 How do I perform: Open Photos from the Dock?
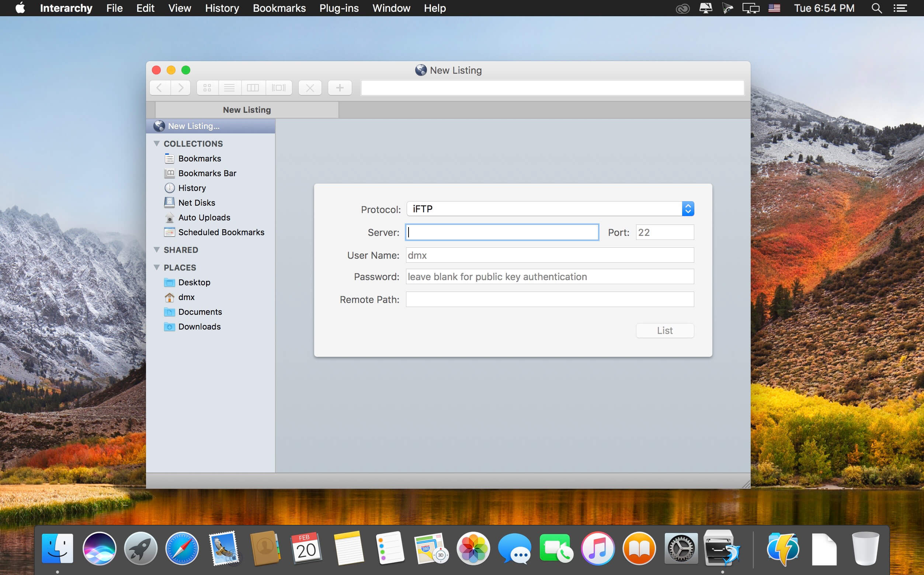(473, 548)
